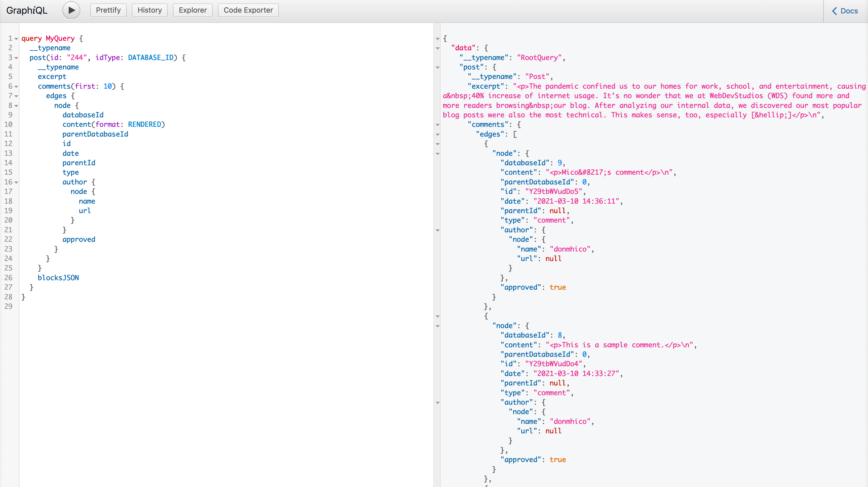Click line number 10 in the gutter
This screenshot has height=487, width=868.
coord(9,124)
